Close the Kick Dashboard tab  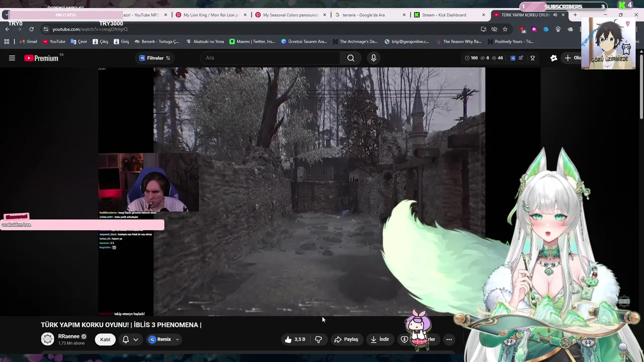[x=484, y=15]
